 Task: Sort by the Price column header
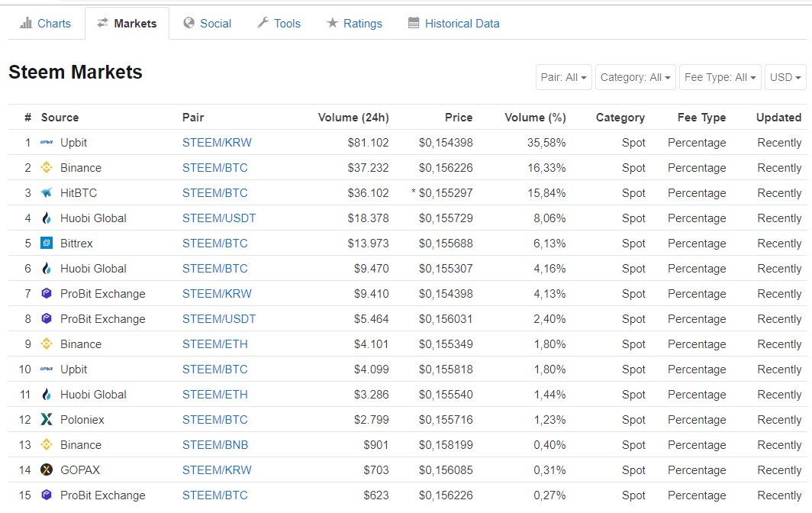tap(459, 118)
